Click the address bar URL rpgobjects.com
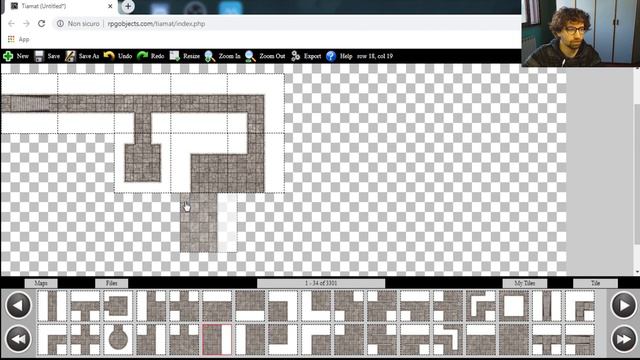 [x=156, y=24]
